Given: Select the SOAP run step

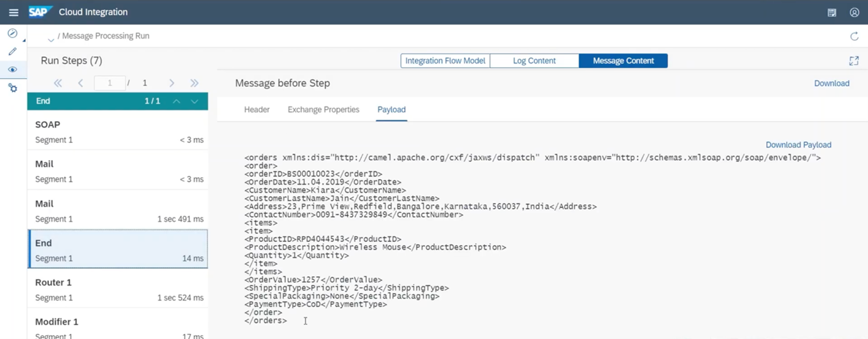Looking at the screenshot, I should 118,130.
